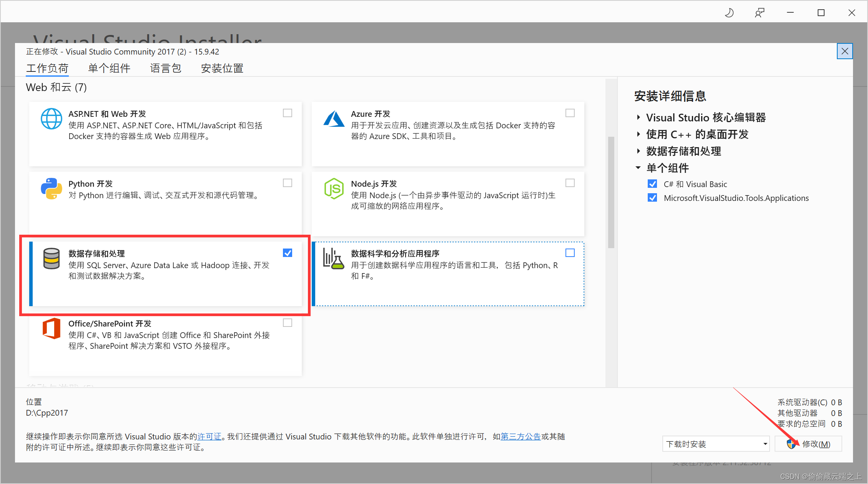Click the Azure 开发 triangle icon
Screen dimensions: 868x484
point(334,119)
